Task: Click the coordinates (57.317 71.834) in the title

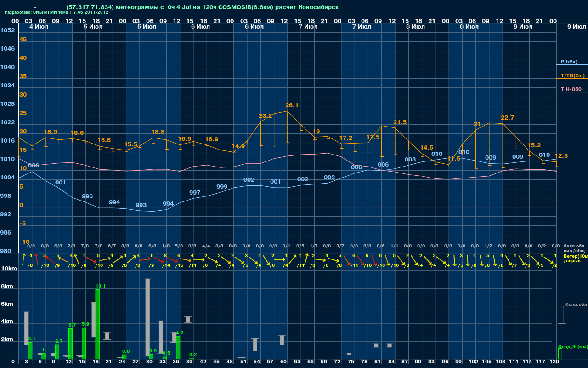Action: 90,7
